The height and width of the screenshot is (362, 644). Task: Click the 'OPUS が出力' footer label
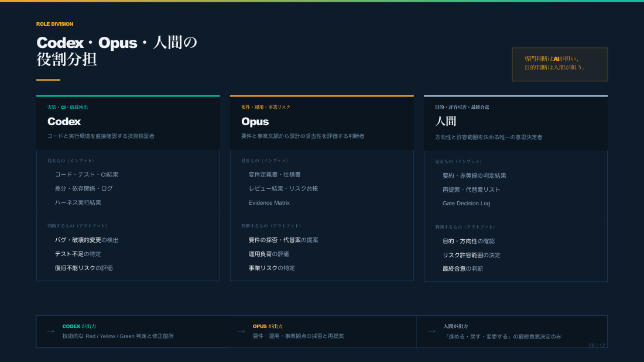coord(268,326)
